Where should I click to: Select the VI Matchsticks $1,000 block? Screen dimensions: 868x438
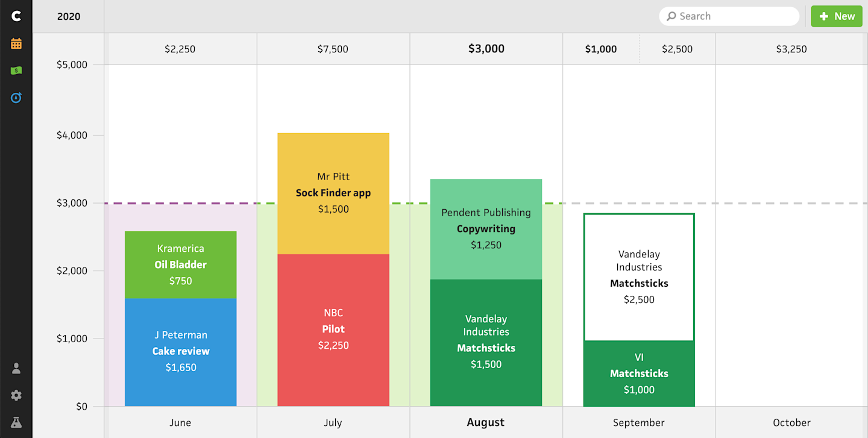point(639,374)
